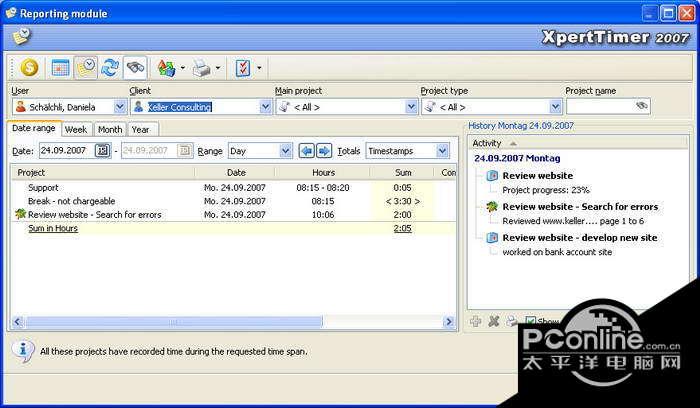Viewport: 700px width, 408px height.
Task: Select worked on bank account site note
Action: (557, 252)
